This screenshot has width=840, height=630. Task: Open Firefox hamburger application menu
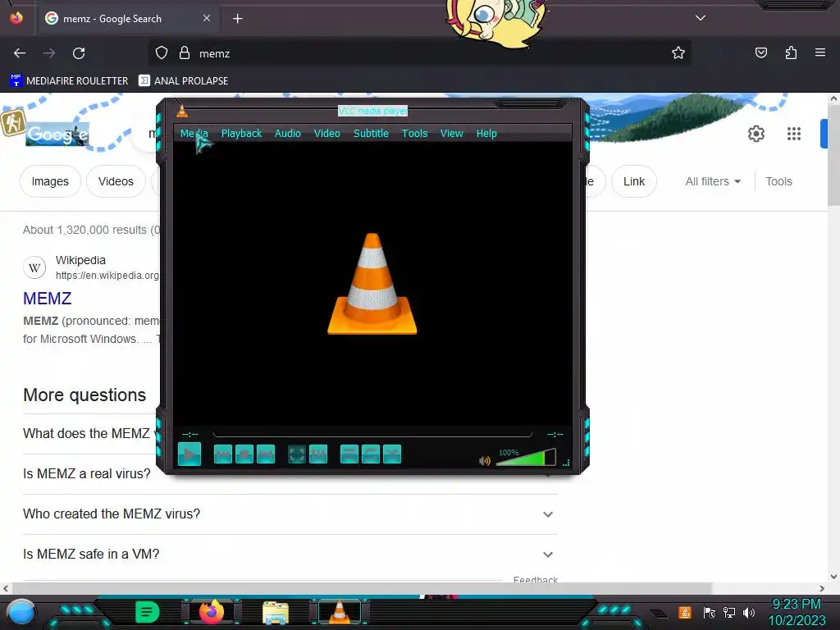point(820,53)
